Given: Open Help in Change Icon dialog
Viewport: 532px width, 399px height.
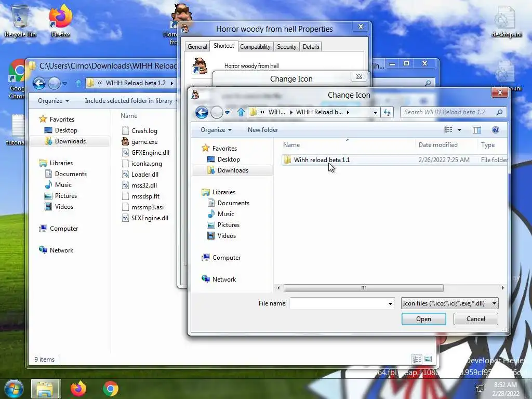Looking at the screenshot, I should [495, 130].
